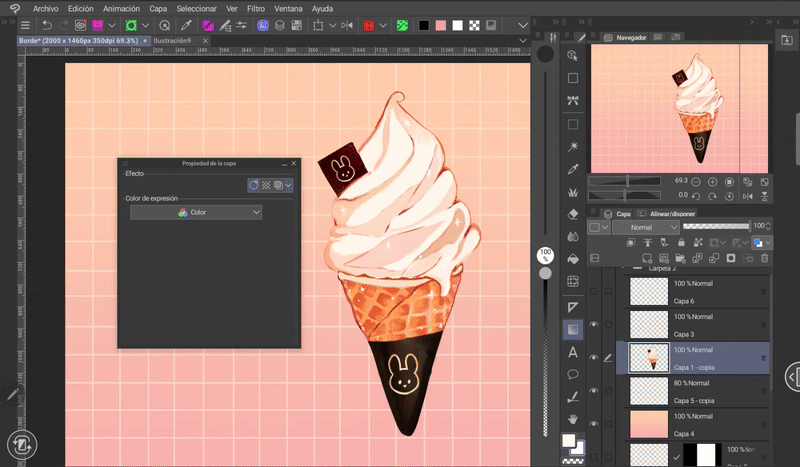This screenshot has width=800, height=467.
Task: Open the Filtro menu
Action: tap(256, 8)
